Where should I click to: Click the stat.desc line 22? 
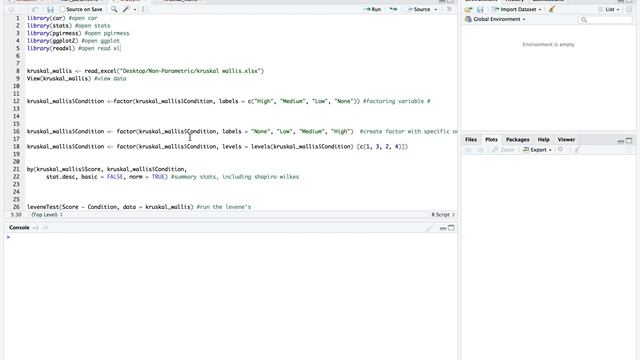172,177
